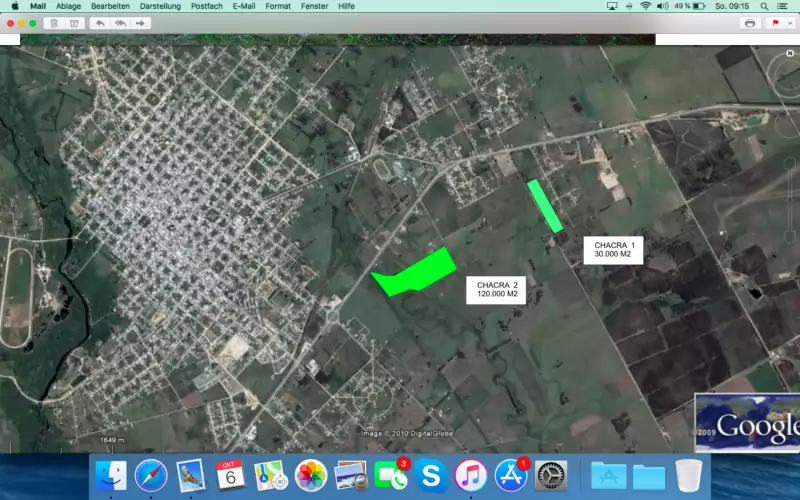This screenshot has height=500, width=800.
Task: Open the Ablage menu
Action: [x=68, y=6]
